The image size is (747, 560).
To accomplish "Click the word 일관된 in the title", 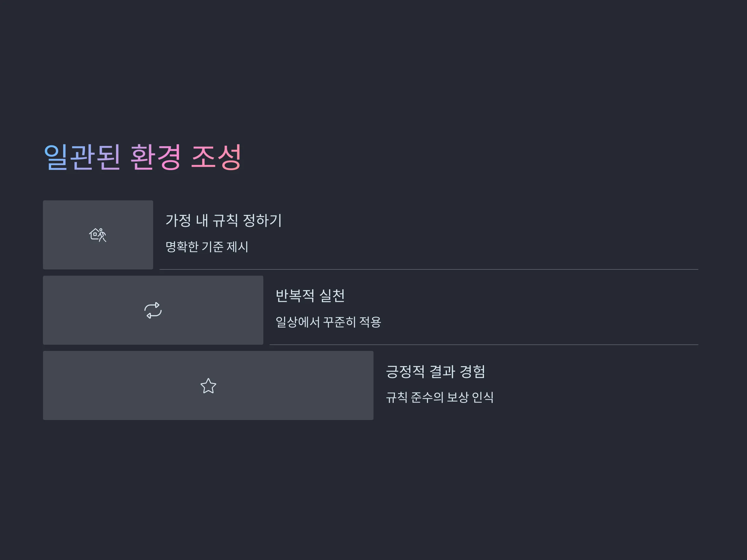I will pyautogui.click(x=82, y=157).
